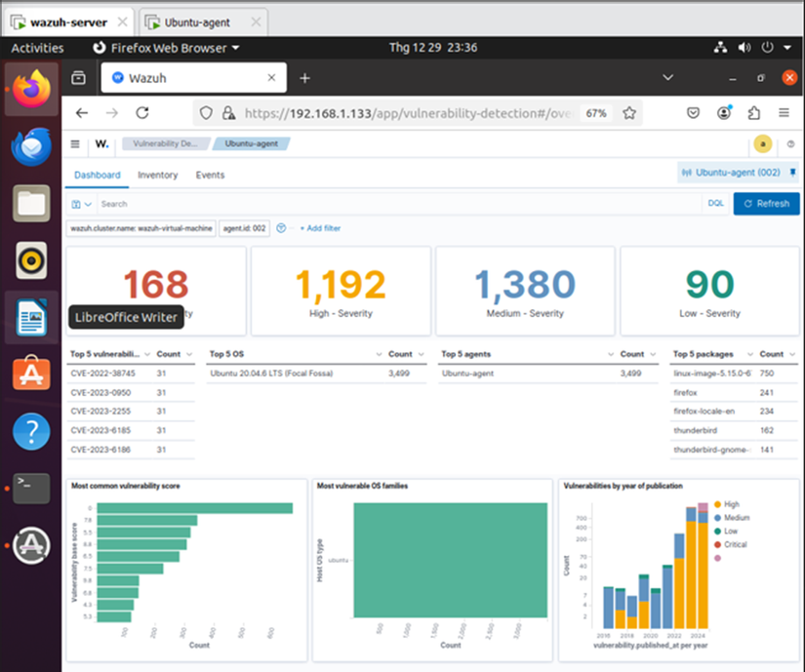Screen dimensions: 805x672
Task: Reload the Wazuh page
Action: point(142,113)
